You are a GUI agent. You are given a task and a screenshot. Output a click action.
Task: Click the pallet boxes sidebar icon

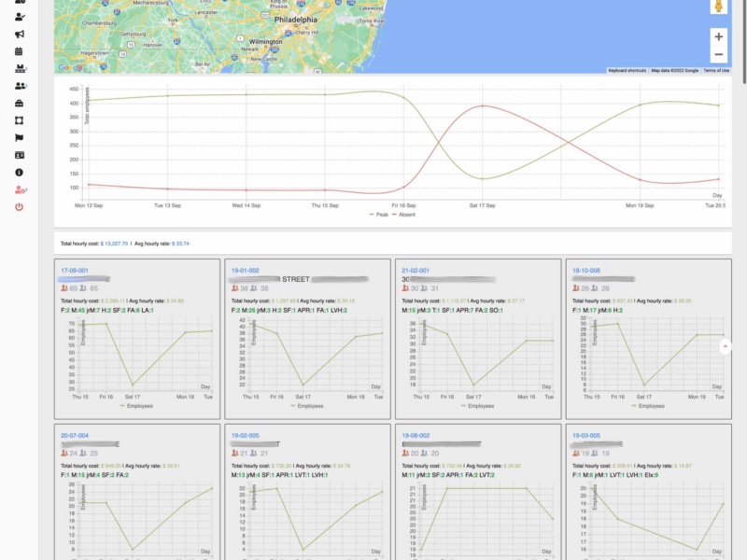point(20,68)
